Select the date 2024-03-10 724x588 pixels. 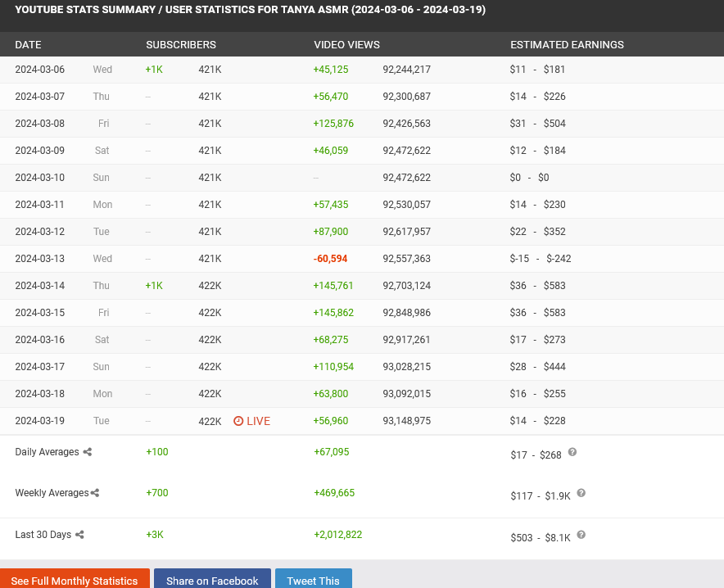[39, 177]
